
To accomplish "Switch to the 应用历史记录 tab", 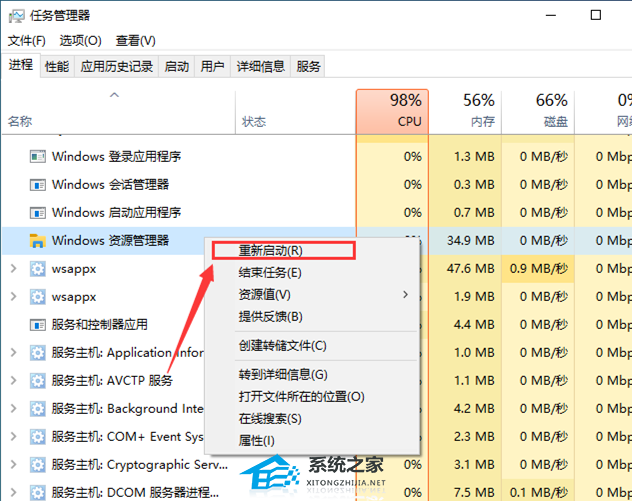I will point(116,67).
